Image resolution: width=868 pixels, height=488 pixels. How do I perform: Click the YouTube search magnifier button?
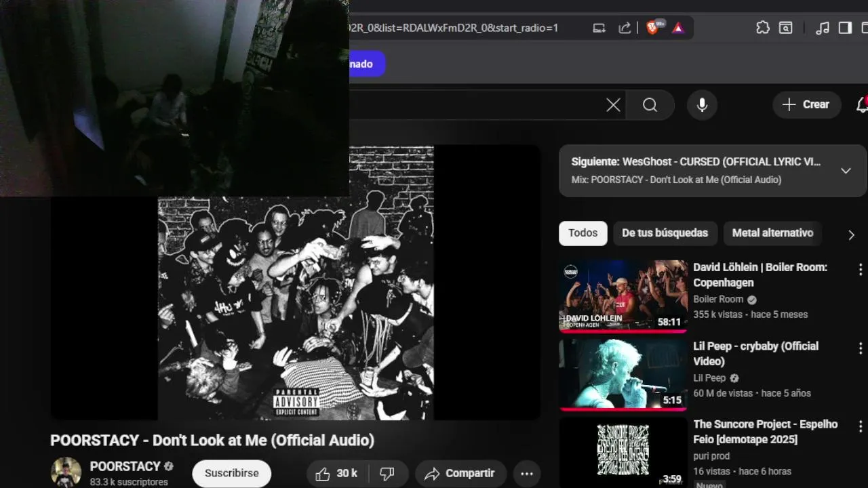tap(650, 105)
